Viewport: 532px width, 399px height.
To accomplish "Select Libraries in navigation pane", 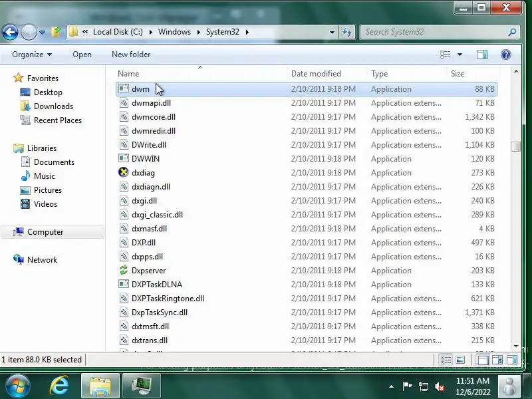I will 42,148.
